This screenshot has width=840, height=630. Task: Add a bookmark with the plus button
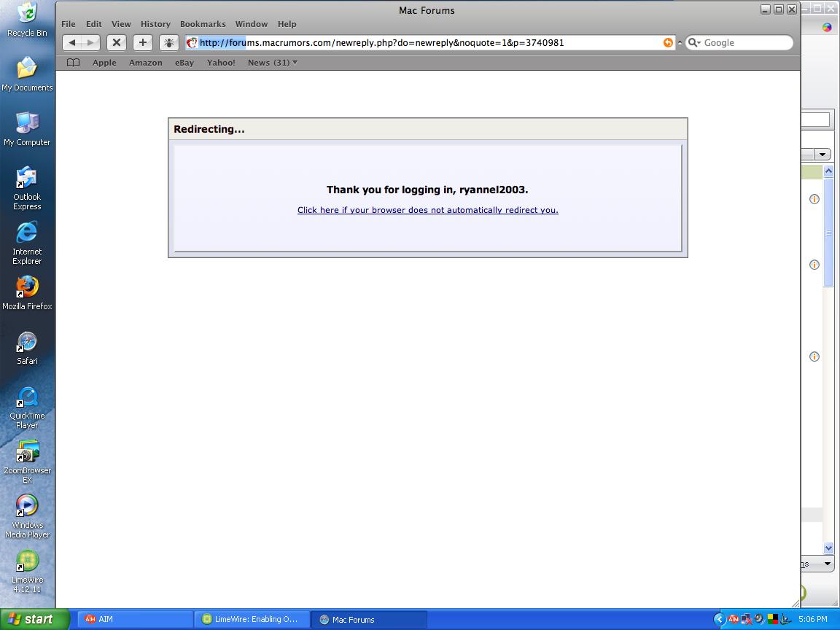[142, 43]
